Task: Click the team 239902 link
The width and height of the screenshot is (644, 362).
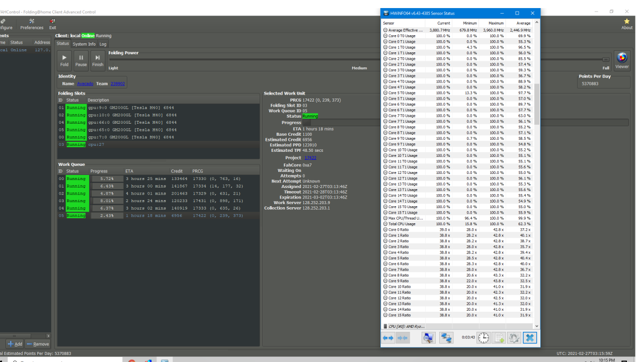Action: (x=117, y=84)
